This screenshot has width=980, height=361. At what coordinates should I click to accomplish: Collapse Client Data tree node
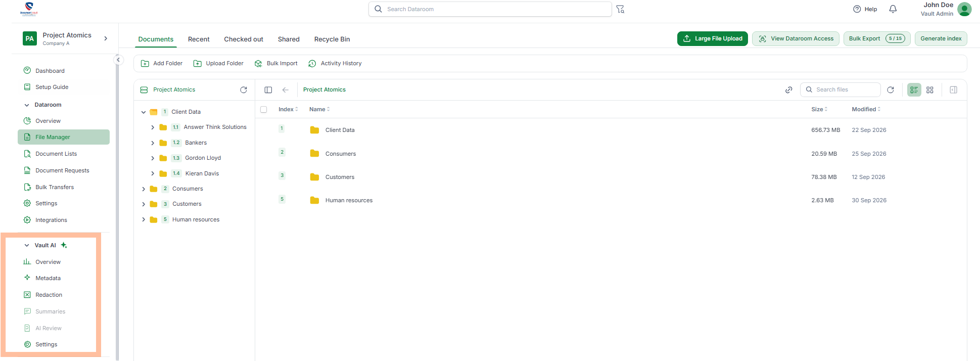coord(144,112)
